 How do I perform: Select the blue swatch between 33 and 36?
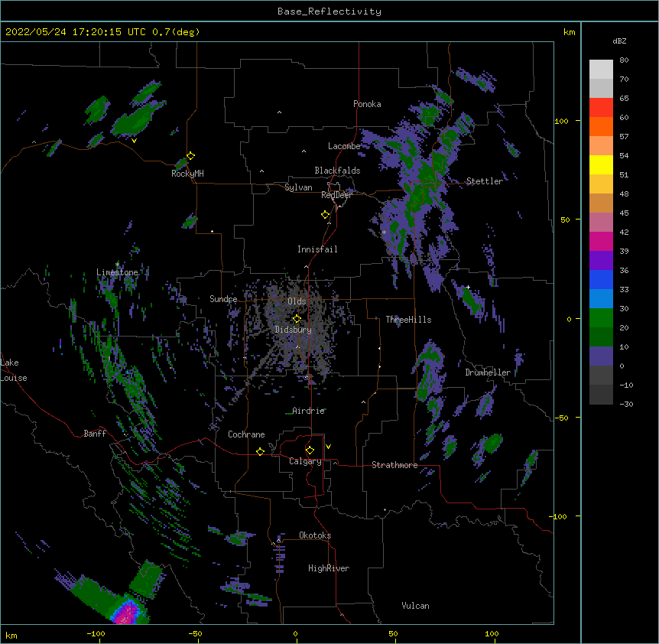pyautogui.click(x=601, y=279)
